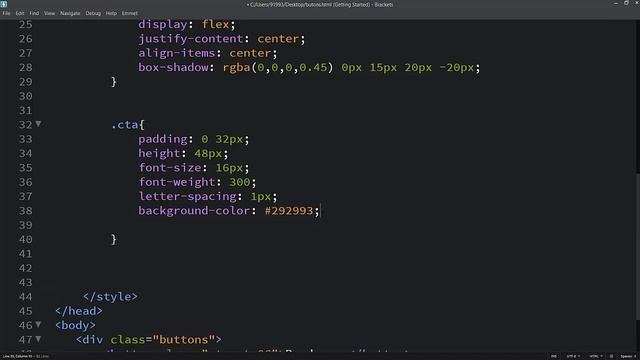This screenshot has height=360, width=640.
Task: Collapse the div buttons fold at line 47
Action: click(x=38, y=338)
